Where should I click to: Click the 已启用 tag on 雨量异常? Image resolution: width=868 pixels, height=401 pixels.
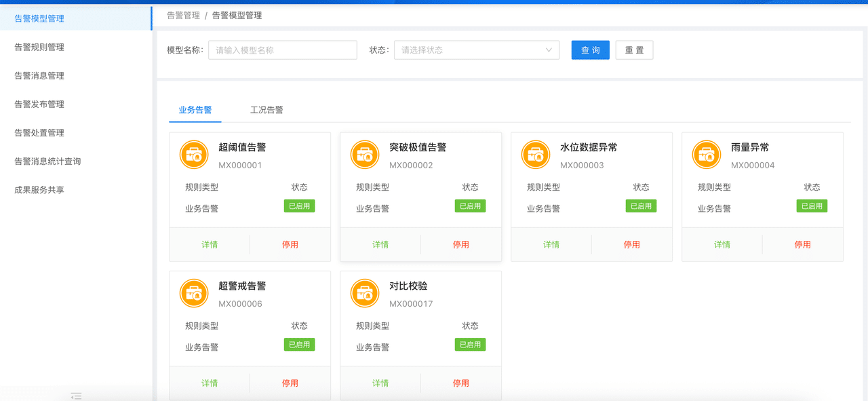[x=812, y=206]
